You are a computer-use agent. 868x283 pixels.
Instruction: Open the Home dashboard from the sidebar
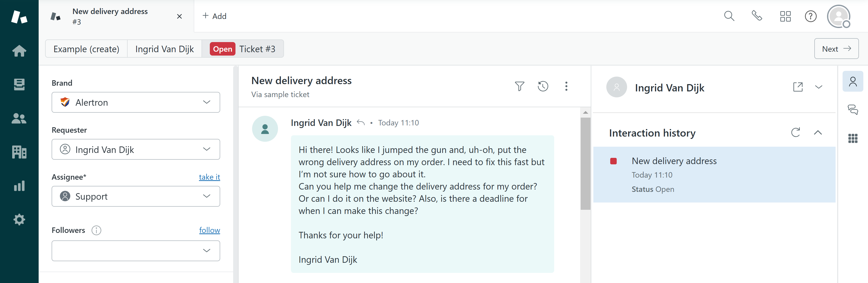19,51
